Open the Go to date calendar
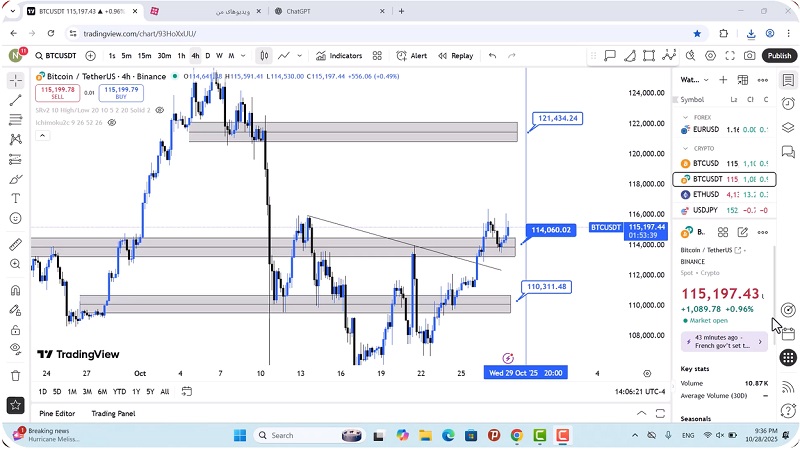Image resolution: width=800 pixels, height=450 pixels. (186, 391)
